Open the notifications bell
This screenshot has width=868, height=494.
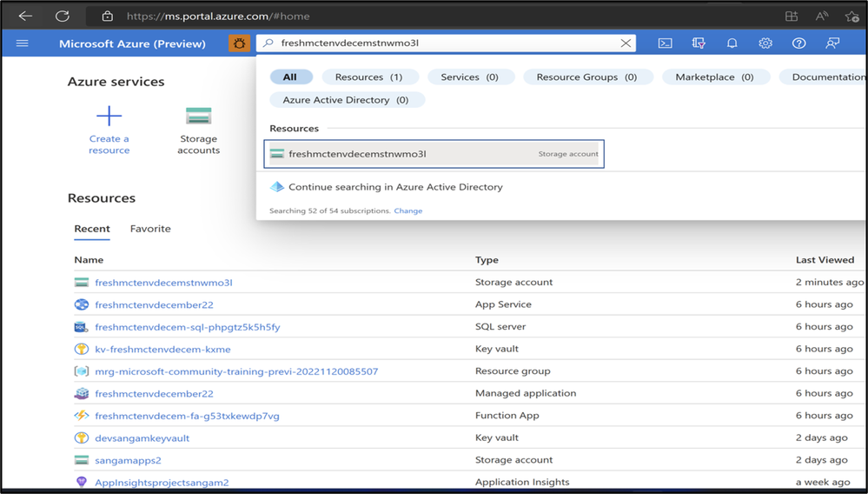732,43
